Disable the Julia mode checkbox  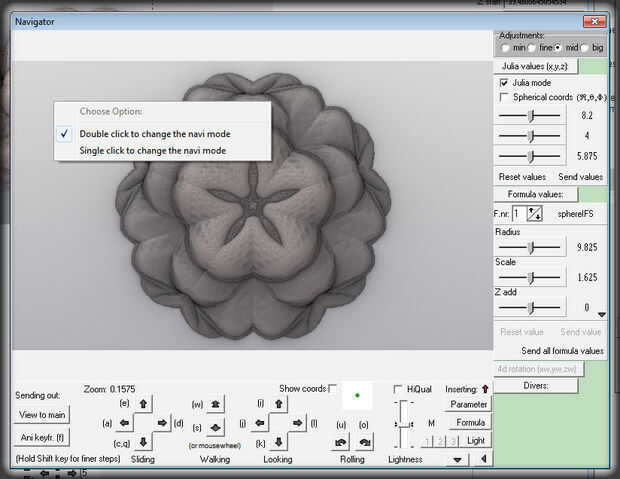click(504, 82)
